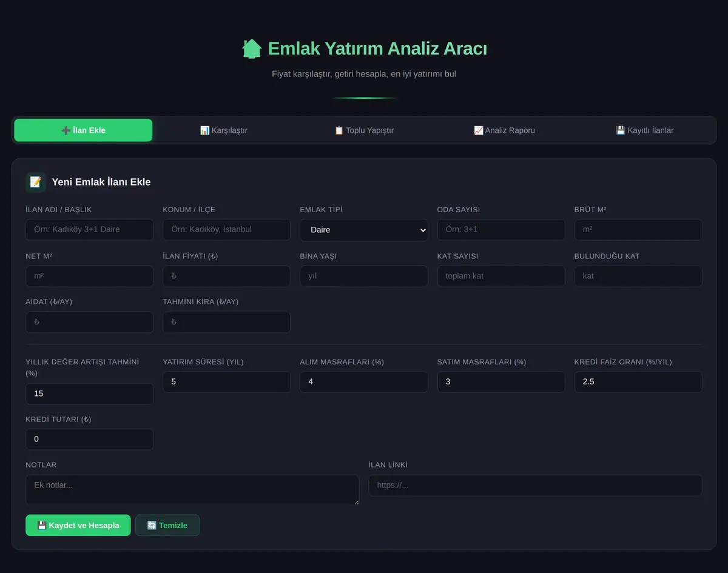Select the Yatırım Süresi field showing 5
This screenshot has width=728, height=573.
pos(226,382)
